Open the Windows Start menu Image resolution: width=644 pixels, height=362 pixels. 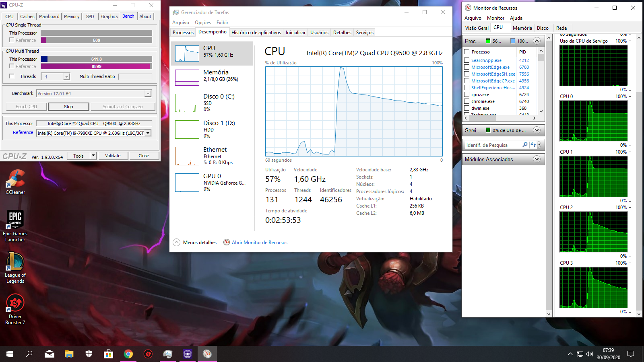pos(10,354)
